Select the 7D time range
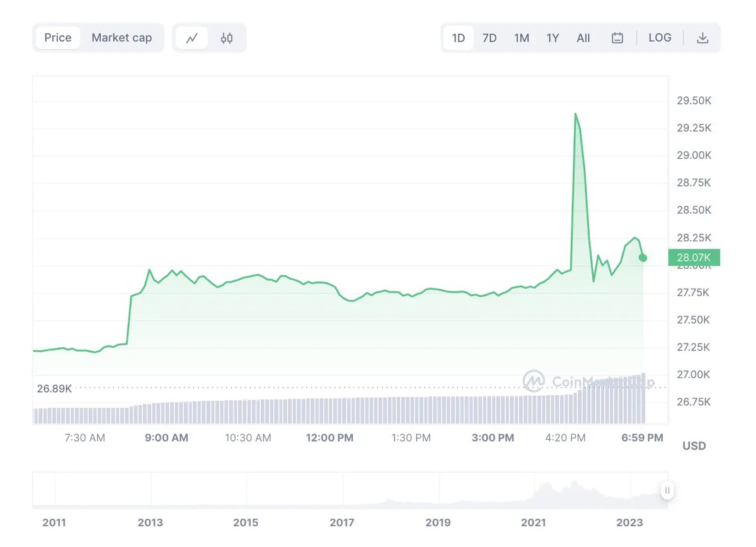 click(x=490, y=38)
